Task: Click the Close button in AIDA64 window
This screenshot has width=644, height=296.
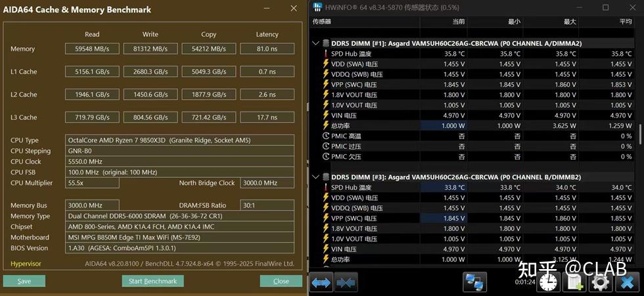Action: click(281, 282)
